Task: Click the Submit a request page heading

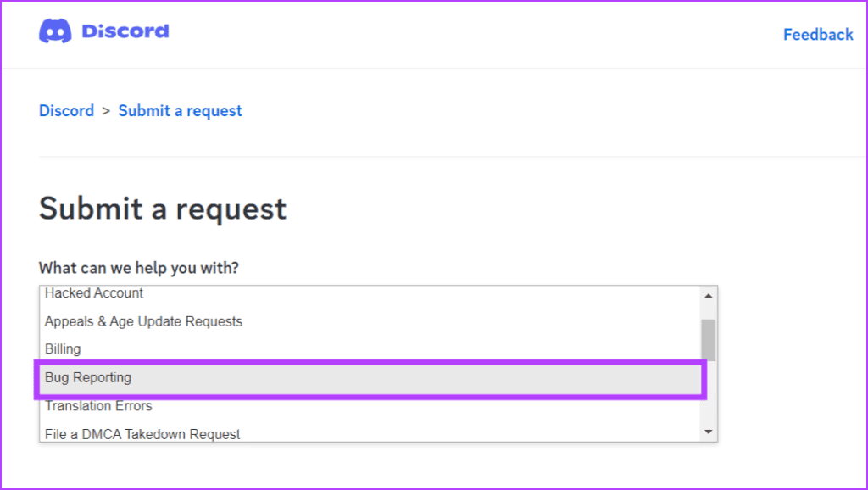Action: click(162, 209)
